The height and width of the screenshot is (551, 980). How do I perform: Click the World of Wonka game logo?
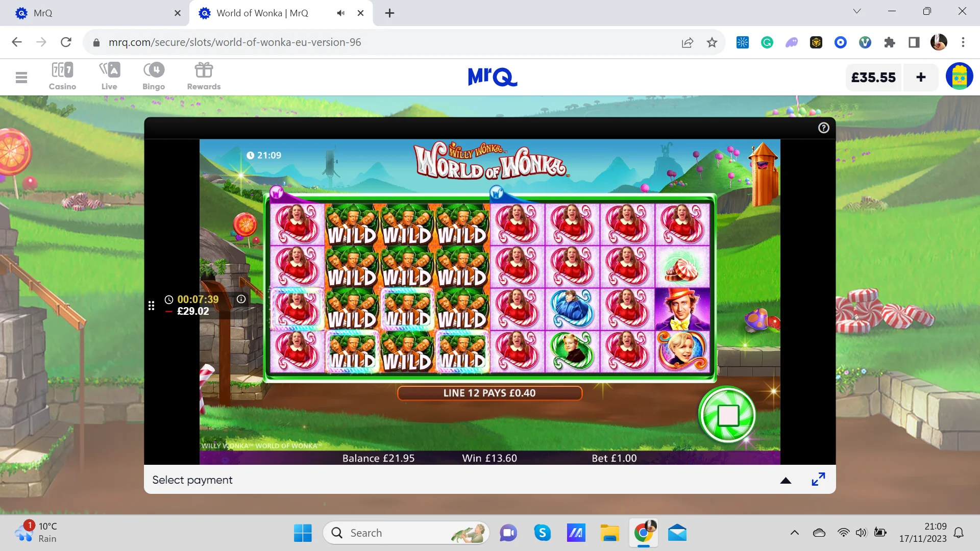point(491,161)
